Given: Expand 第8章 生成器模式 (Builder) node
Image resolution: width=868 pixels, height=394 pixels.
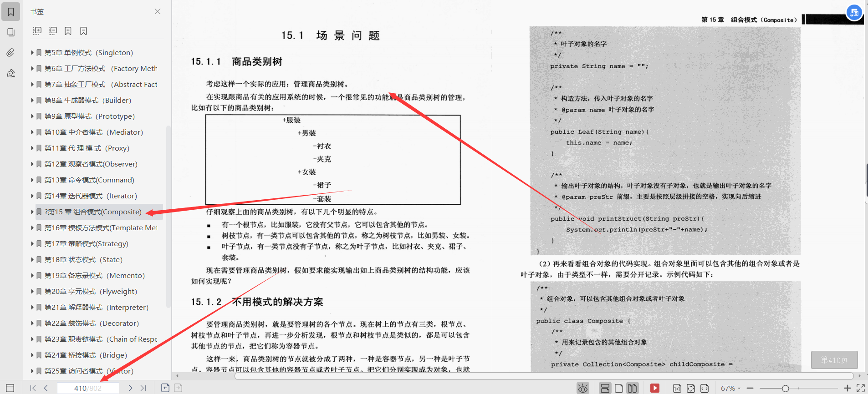Looking at the screenshot, I should click(32, 100).
